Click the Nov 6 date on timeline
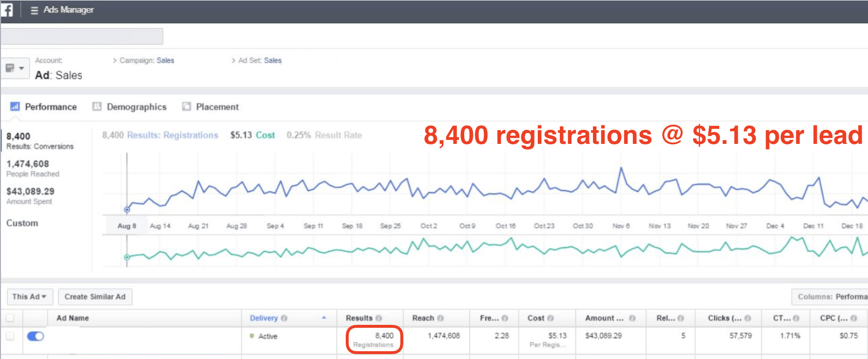The image size is (868, 359). pyautogui.click(x=621, y=226)
